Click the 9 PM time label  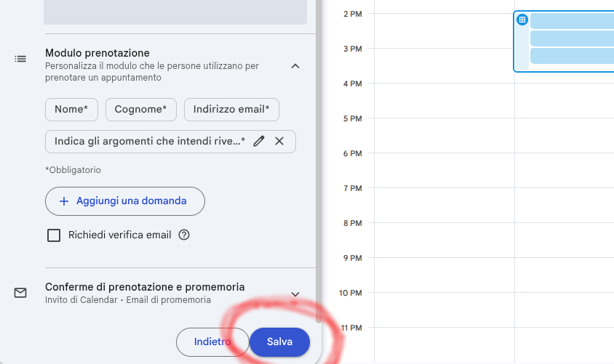(x=352, y=258)
